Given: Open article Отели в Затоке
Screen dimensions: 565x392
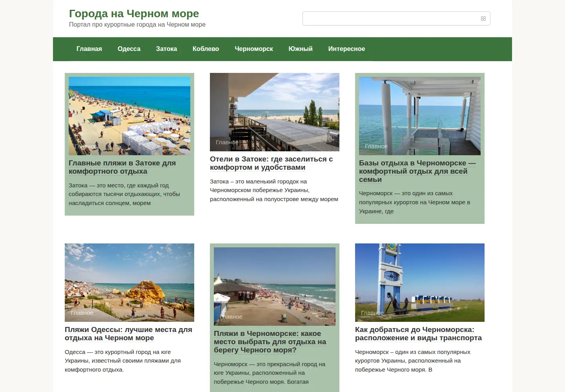Looking at the screenshot, I should (271, 163).
